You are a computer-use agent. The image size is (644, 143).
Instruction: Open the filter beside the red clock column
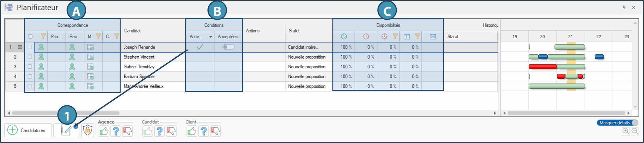(395, 37)
